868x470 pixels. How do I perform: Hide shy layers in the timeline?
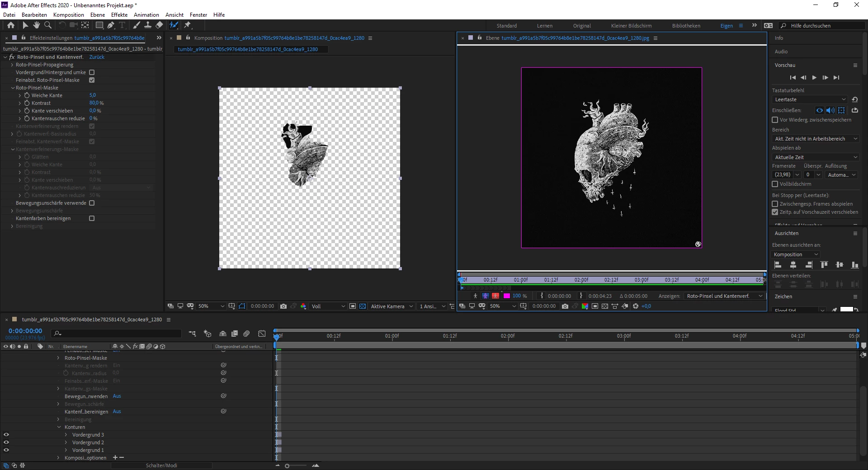coord(223,334)
